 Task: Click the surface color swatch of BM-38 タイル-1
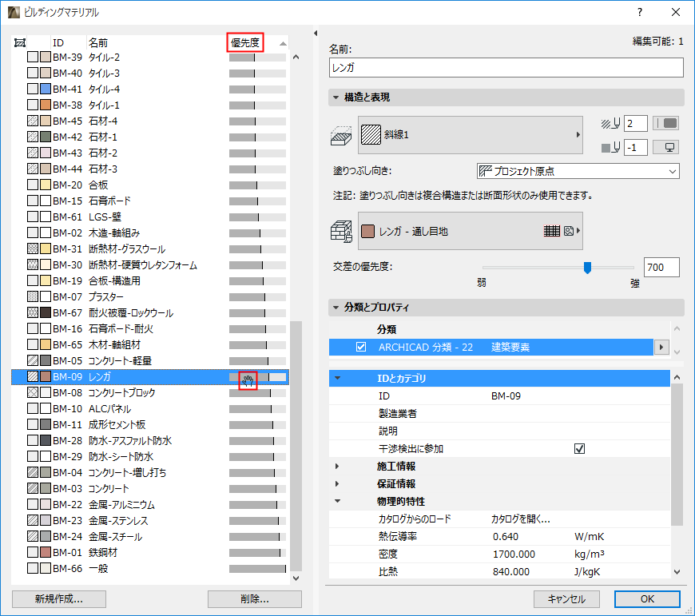click(46, 105)
